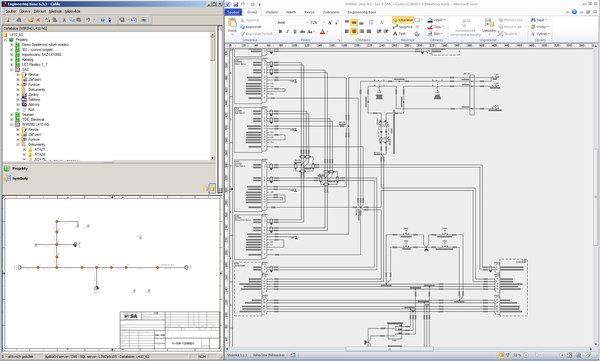Screen dimensions: 600x361
Task: Select the Spojnice connector tool
Action: tap(403, 27)
